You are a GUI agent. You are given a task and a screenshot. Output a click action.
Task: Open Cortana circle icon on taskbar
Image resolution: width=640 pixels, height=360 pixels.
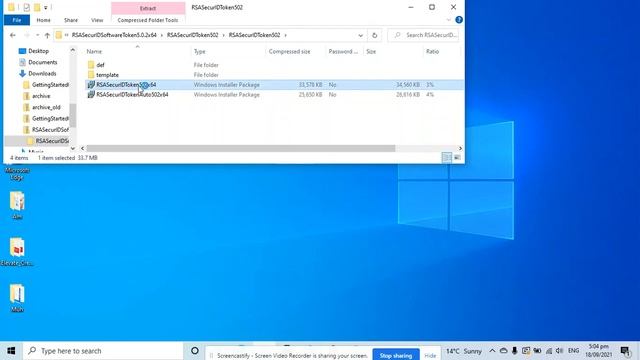click(x=195, y=351)
